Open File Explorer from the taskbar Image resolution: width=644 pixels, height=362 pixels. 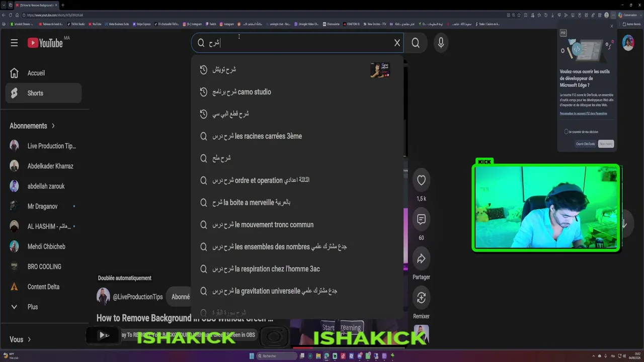click(x=318, y=356)
